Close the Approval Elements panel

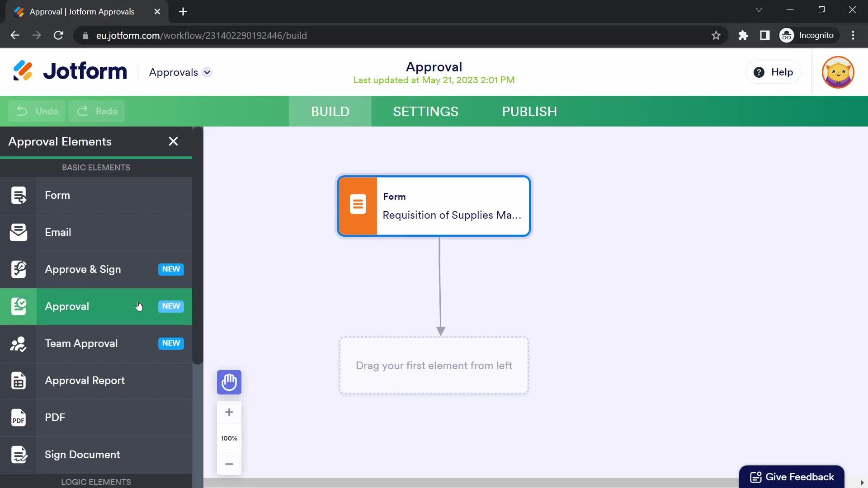(174, 141)
